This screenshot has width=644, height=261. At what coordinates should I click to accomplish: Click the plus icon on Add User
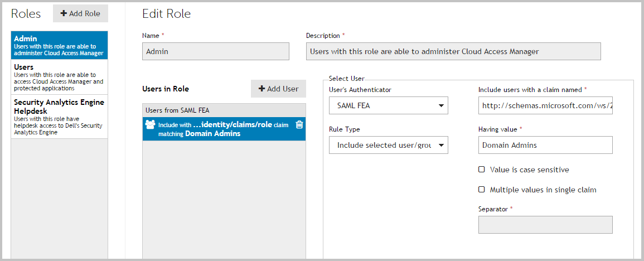pos(262,89)
